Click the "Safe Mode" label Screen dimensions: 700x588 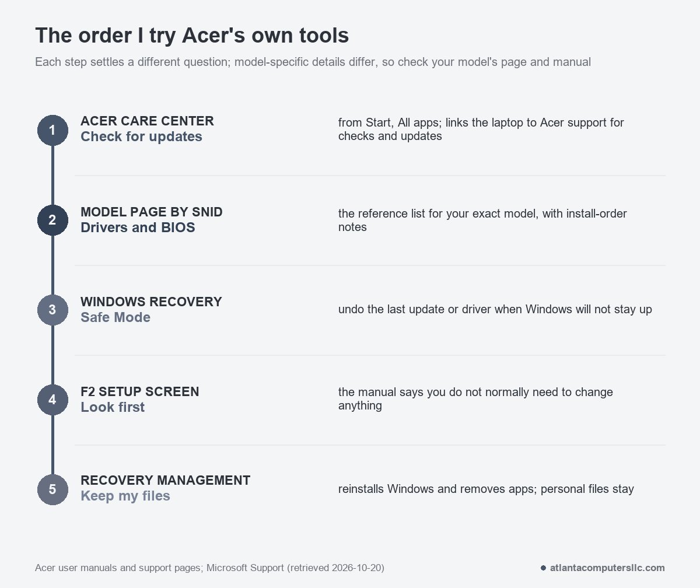coord(116,317)
